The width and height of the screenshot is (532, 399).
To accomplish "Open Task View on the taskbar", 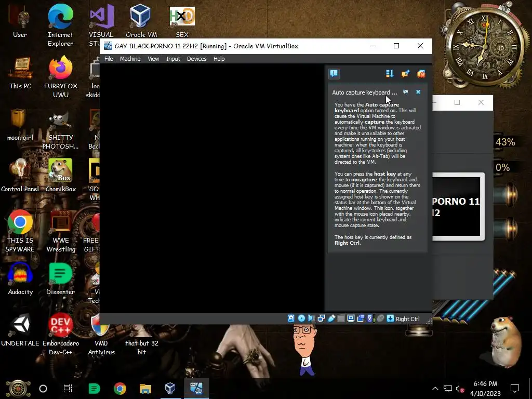I will pos(68,389).
